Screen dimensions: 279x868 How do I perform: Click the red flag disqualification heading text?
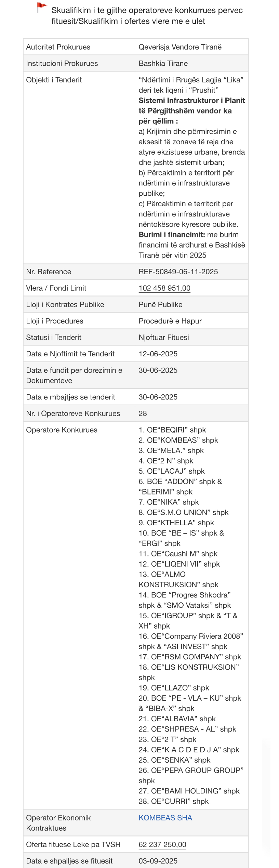(147, 16)
